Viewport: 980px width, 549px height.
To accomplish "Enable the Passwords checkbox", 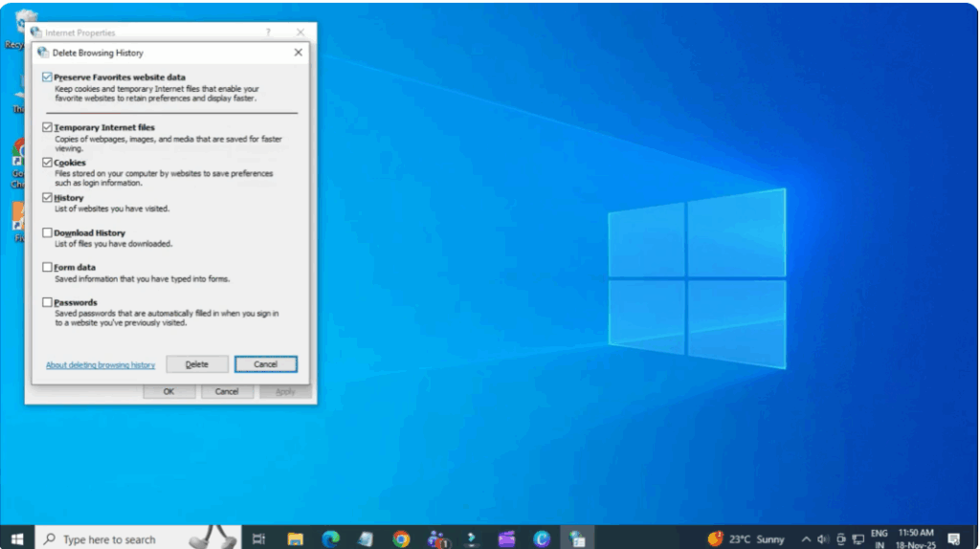I will 47,302.
